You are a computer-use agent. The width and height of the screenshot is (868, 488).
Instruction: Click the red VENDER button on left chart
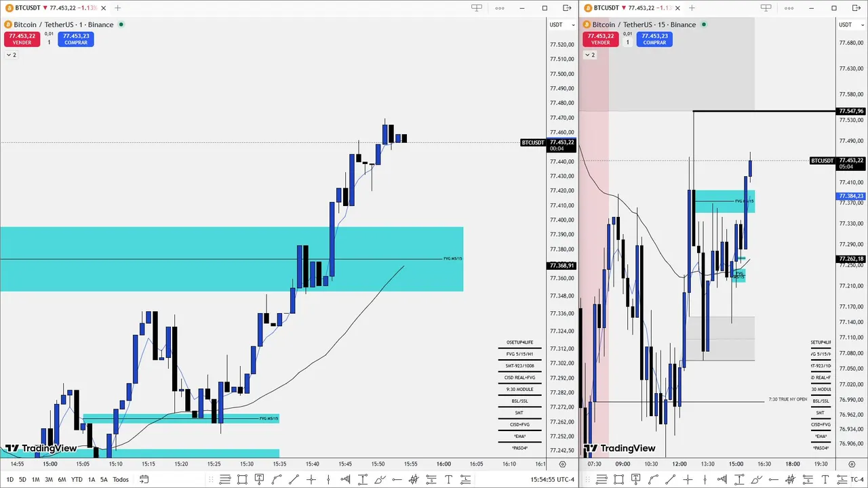click(22, 39)
